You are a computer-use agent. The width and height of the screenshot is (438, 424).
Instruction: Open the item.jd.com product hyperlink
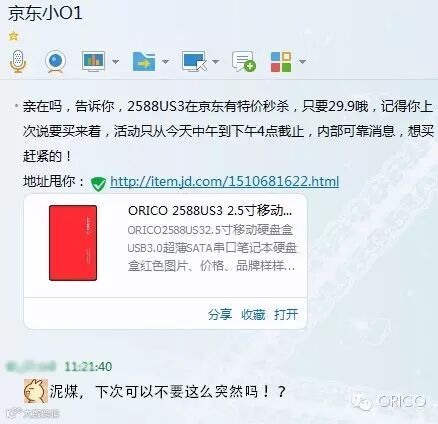coord(224,182)
